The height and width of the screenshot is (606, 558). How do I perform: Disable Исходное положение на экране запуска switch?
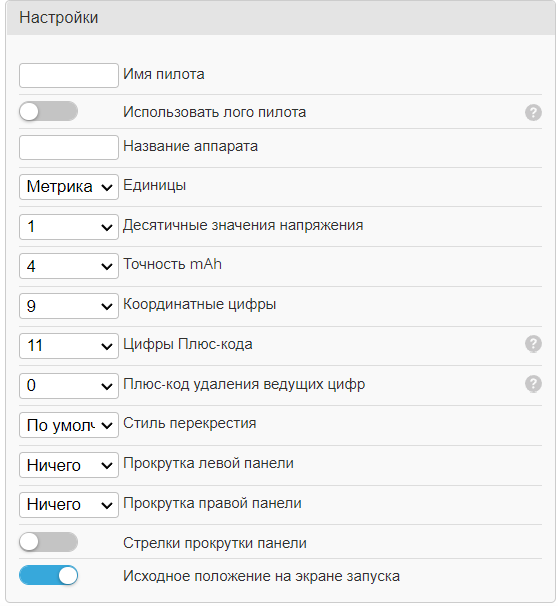(48, 575)
